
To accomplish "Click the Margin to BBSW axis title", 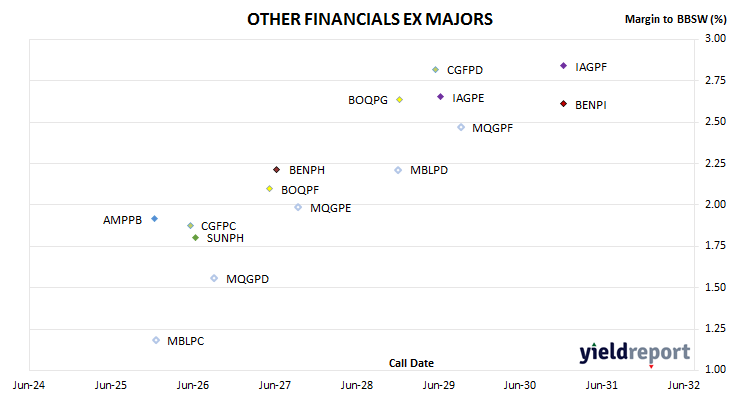I will pos(676,19).
